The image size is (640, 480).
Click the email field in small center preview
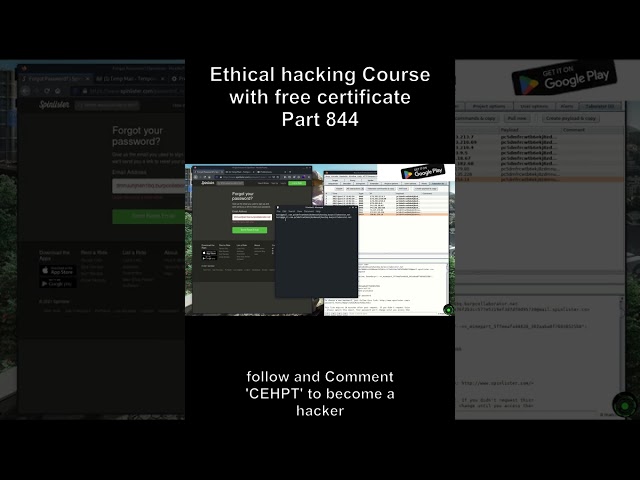(252, 217)
